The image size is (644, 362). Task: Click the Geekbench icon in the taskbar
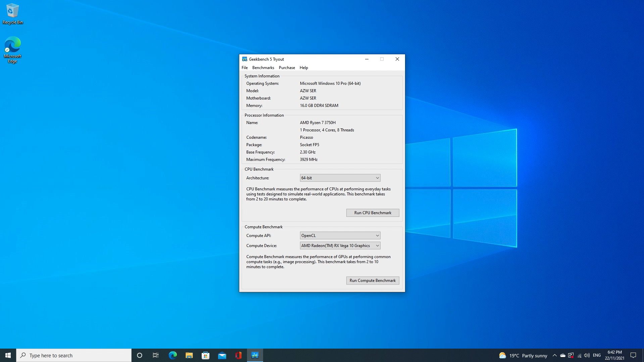255,355
